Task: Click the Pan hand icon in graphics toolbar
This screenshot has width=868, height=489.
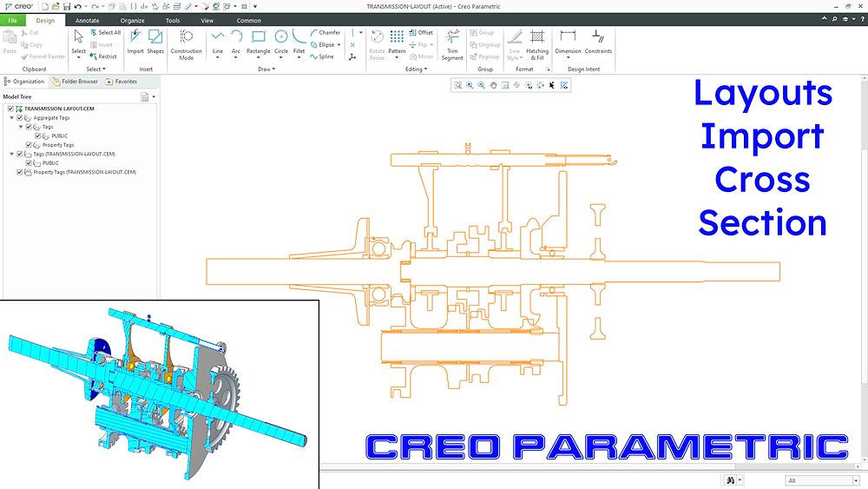Action: click(x=493, y=85)
